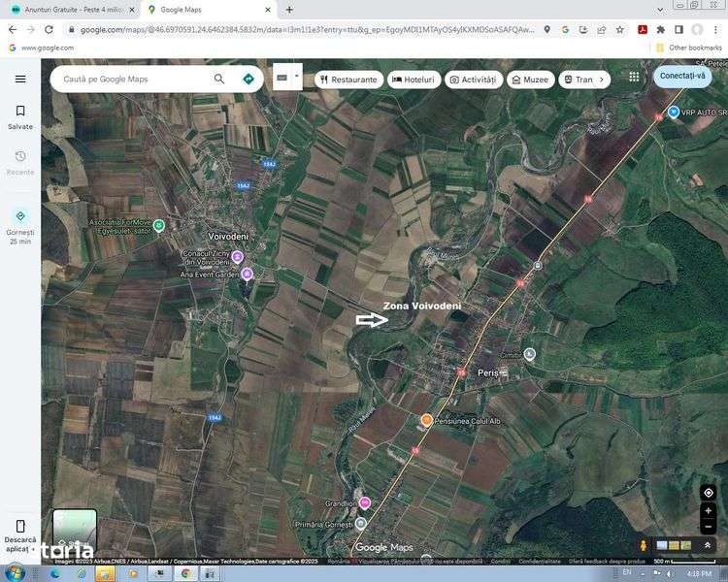Click the install app icon in address bar
Viewport: 728px width, 582px height.
pyautogui.click(x=583, y=30)
